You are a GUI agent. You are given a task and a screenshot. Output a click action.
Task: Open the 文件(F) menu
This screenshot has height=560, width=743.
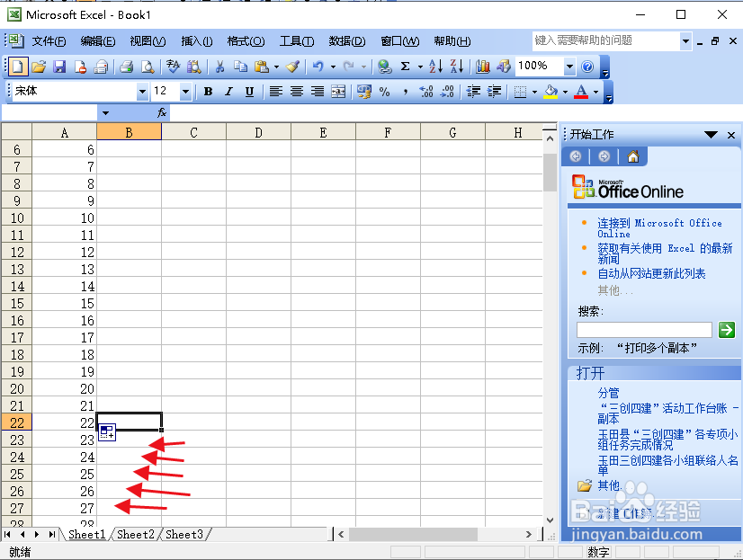point(49,41)
